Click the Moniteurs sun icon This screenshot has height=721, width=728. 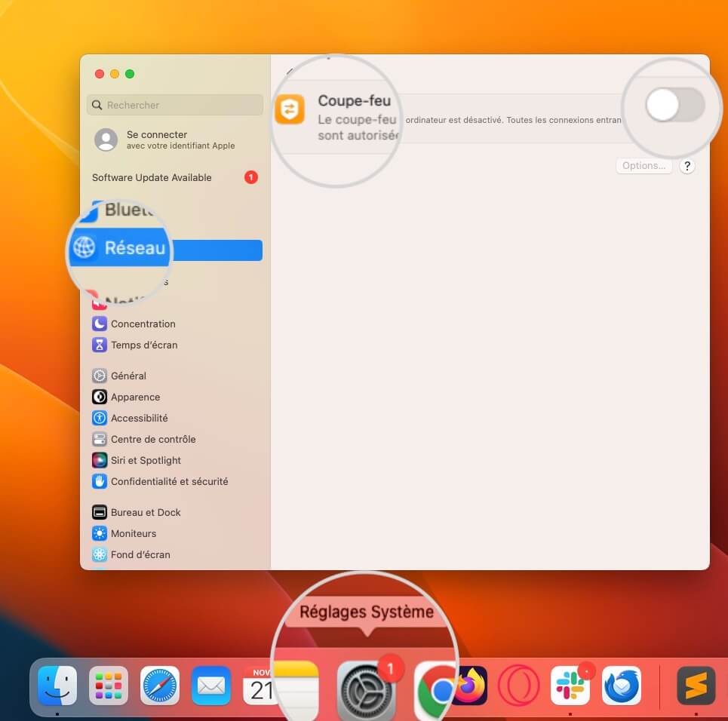(100, 533)
